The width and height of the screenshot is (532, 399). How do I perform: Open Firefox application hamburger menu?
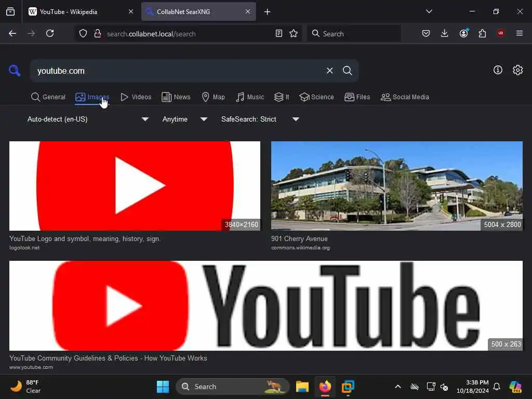[519, 33]
